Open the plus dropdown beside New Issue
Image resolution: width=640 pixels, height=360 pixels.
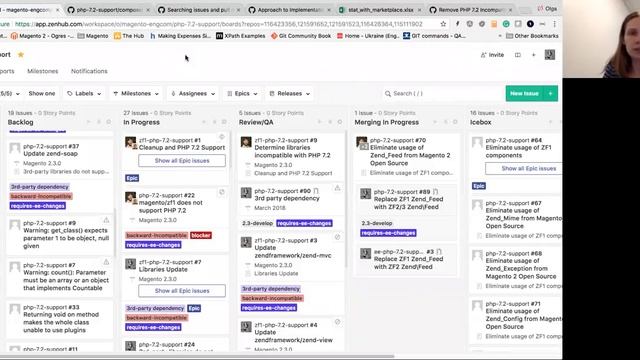pos(551,93)
